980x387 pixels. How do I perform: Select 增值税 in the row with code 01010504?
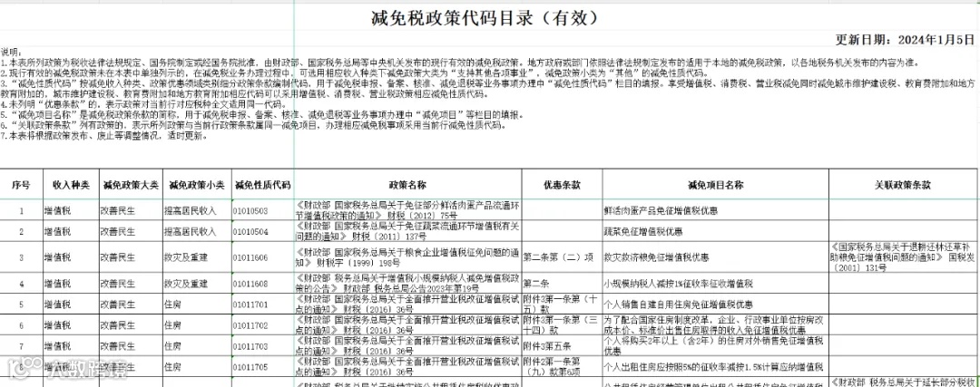pos(70,232)
